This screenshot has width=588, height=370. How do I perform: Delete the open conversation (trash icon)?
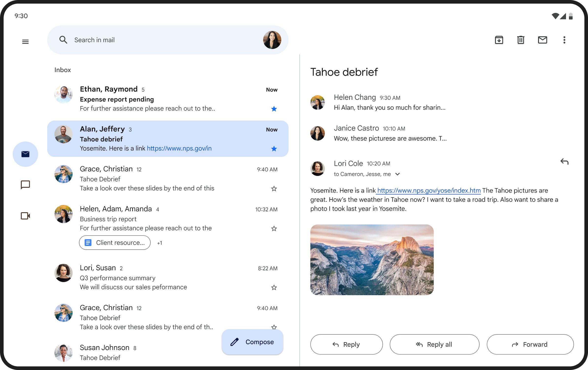click(x=520, y=40)
